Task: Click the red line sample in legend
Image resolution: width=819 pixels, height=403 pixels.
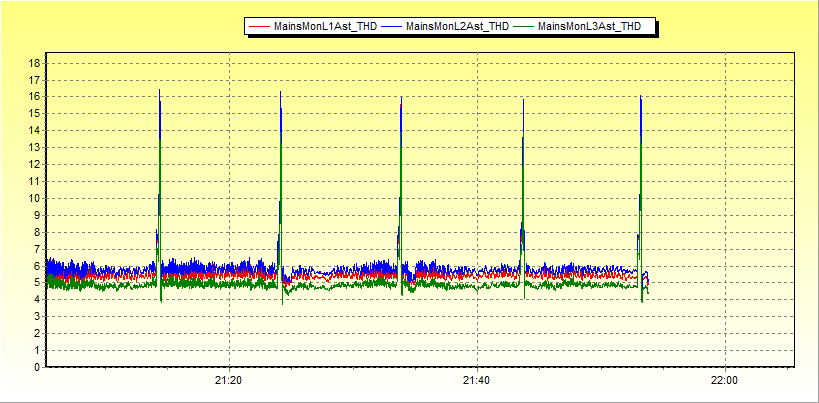Action: (260, 27)
